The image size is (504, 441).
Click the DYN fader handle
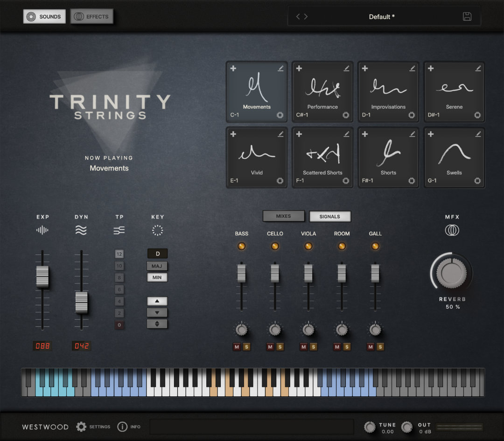pos(81,302)
